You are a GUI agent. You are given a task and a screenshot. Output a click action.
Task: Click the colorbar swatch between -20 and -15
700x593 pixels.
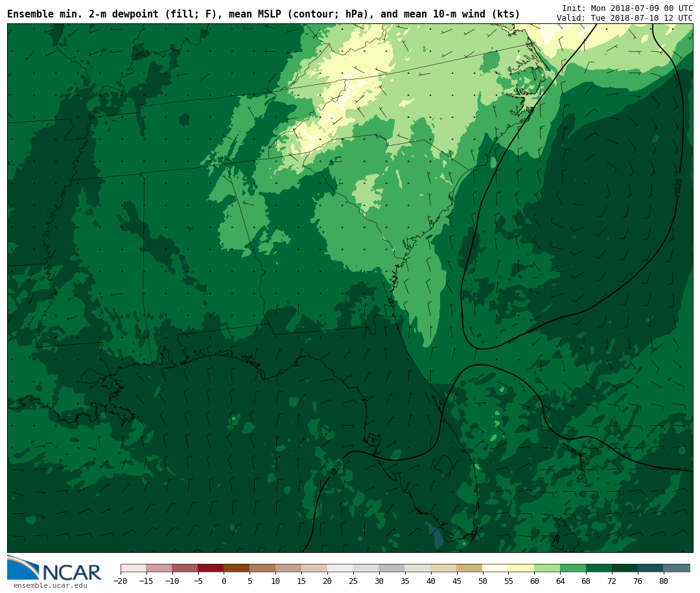(134, 568)
